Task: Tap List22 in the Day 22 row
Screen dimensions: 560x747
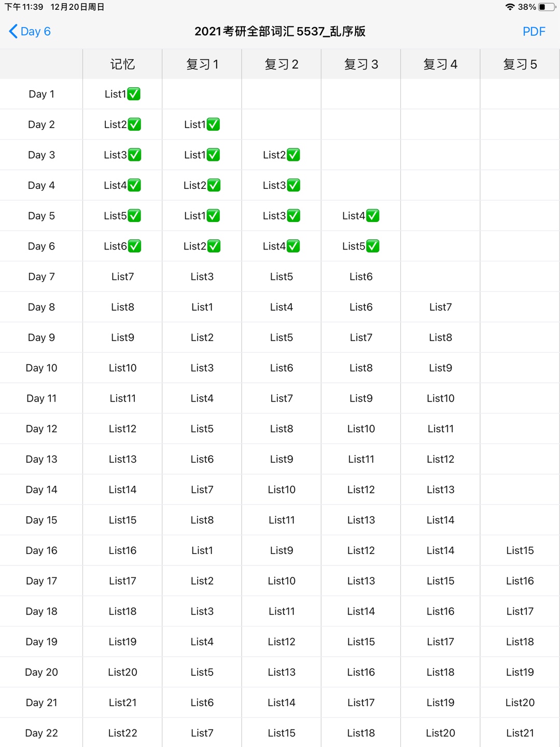Action: click(x=122, y=733)
